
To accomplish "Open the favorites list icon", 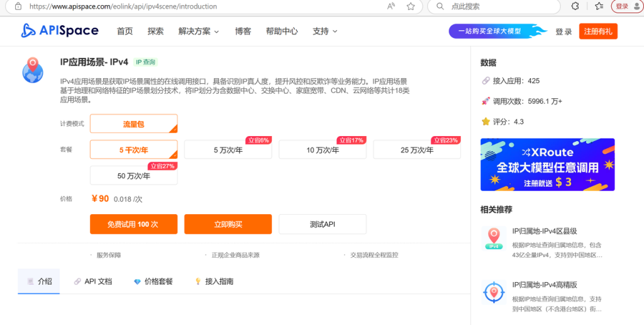I will (x=599, y=6).
